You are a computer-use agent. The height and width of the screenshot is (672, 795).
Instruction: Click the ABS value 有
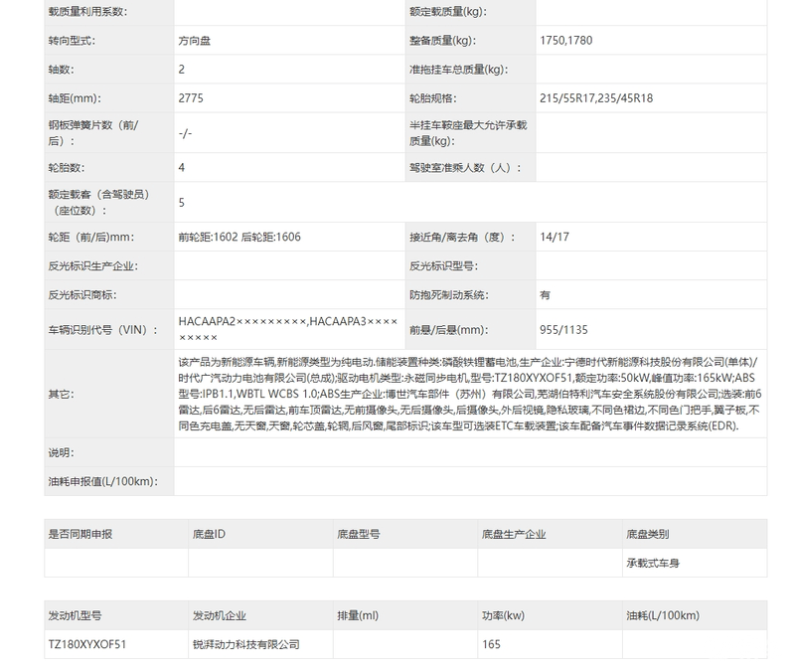(545, 295)
